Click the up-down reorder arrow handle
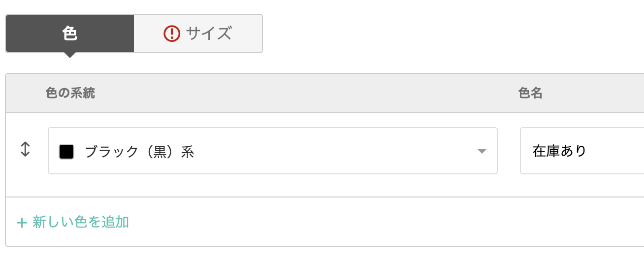This screenshot has width=644, height=263. click(x=25, y=150)
